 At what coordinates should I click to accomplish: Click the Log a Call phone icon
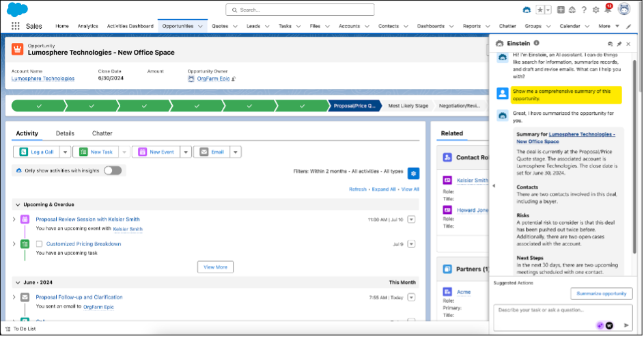[x=24, y=152]
